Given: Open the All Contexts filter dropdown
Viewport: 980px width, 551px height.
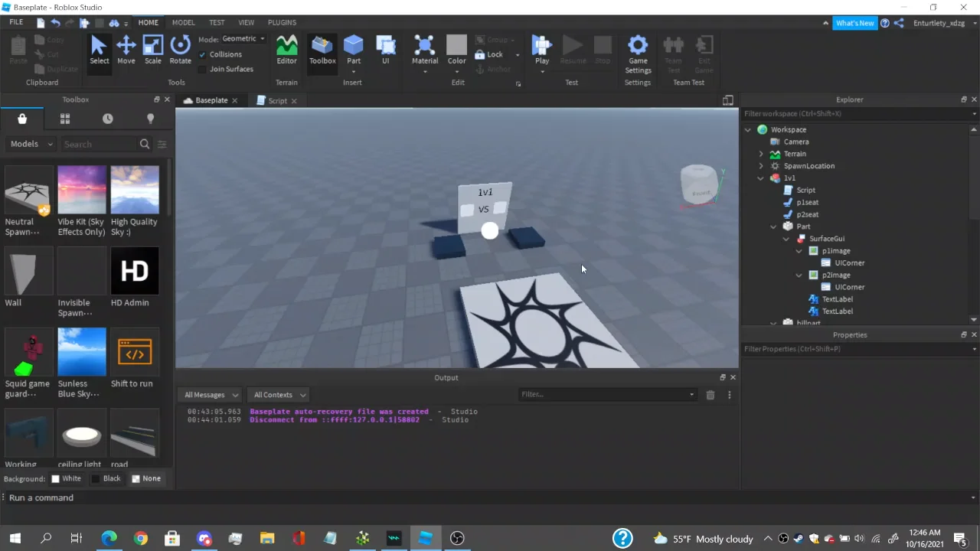Looking at the screenshot, I should pos(279,395).
